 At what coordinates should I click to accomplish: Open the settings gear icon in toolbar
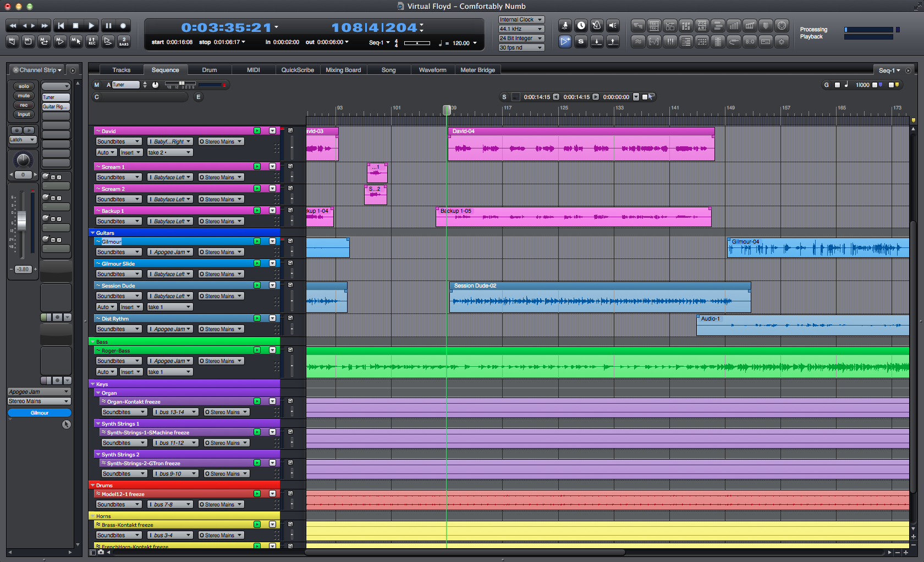click(782, 41)
